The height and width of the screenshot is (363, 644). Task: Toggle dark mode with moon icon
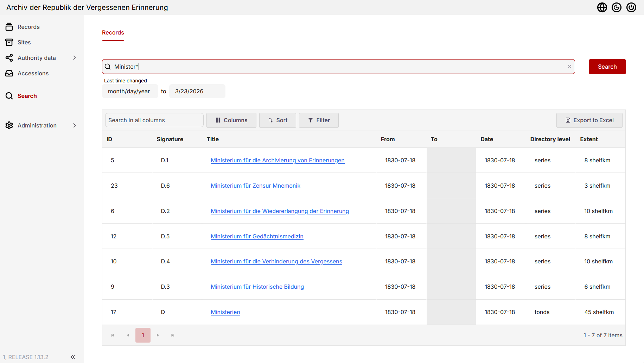click(x=616, y=7)
